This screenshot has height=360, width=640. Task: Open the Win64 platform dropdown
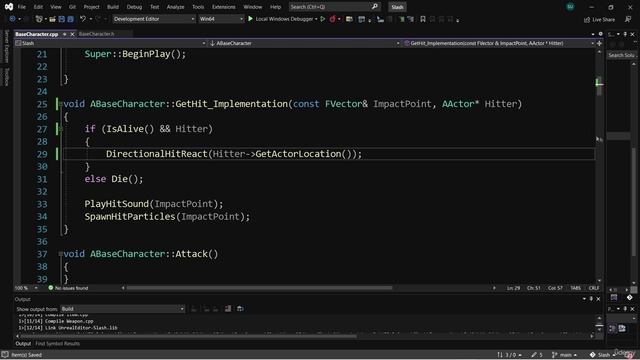[221, 19]
